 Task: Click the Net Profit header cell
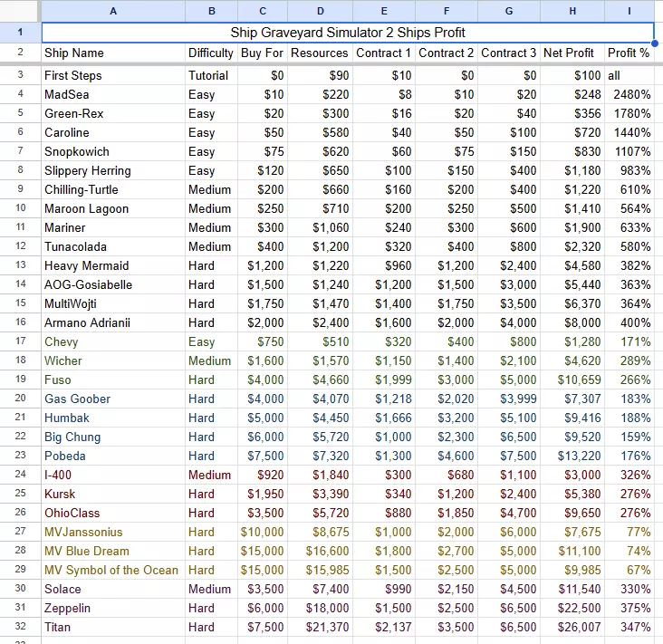568,53
